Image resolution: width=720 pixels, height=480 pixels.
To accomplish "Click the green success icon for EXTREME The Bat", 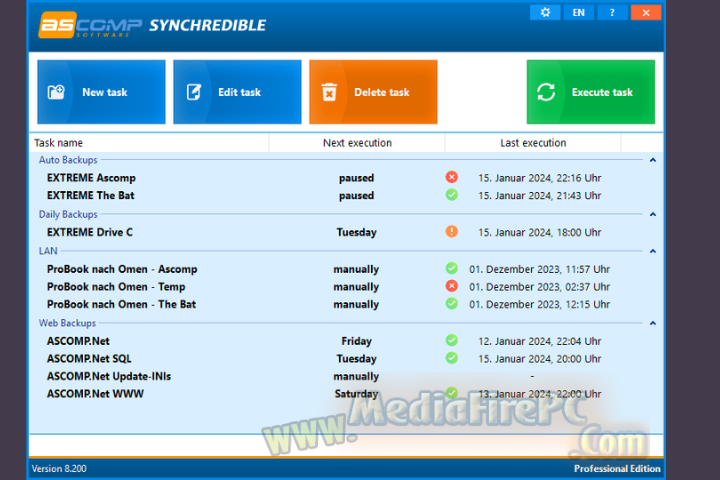I will click(452, 195).
